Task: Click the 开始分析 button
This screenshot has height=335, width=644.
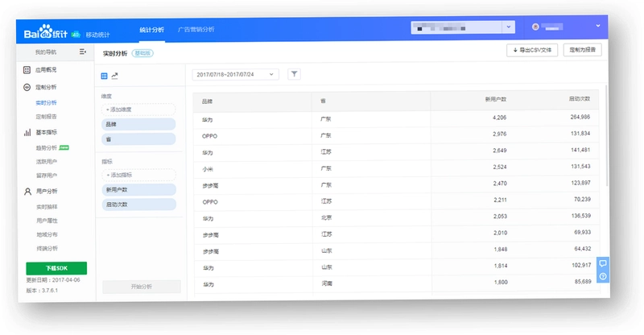Action: pyautogui.click(x=142, y=287)
